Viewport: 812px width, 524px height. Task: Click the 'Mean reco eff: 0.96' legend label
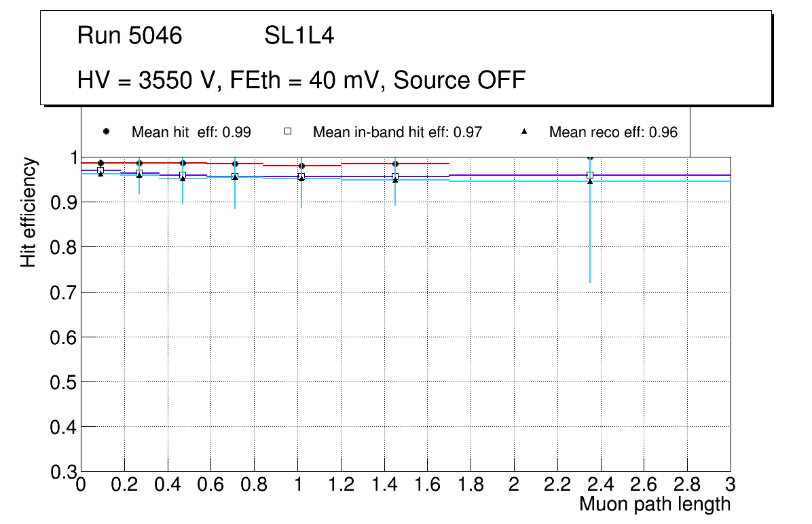point(613,132)
